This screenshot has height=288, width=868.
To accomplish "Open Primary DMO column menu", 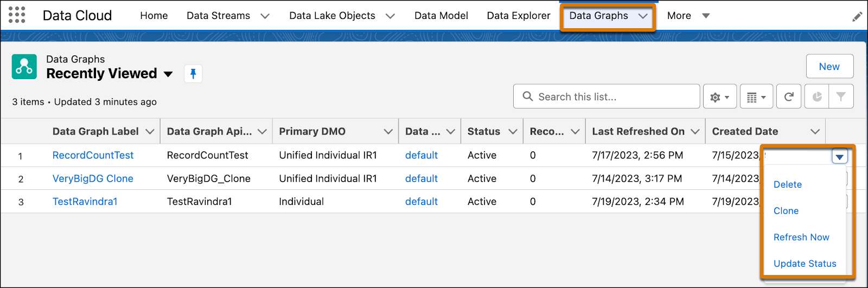I will coord(388,132).
